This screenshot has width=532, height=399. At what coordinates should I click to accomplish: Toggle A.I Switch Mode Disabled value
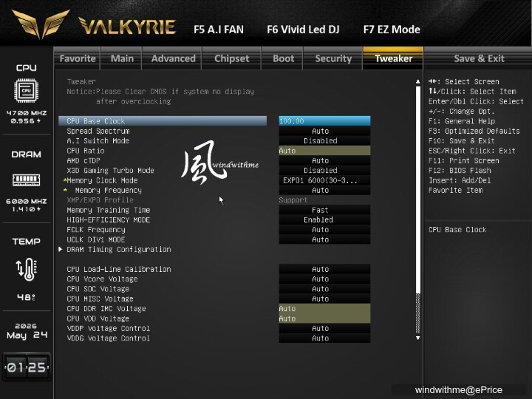point(324,141)
